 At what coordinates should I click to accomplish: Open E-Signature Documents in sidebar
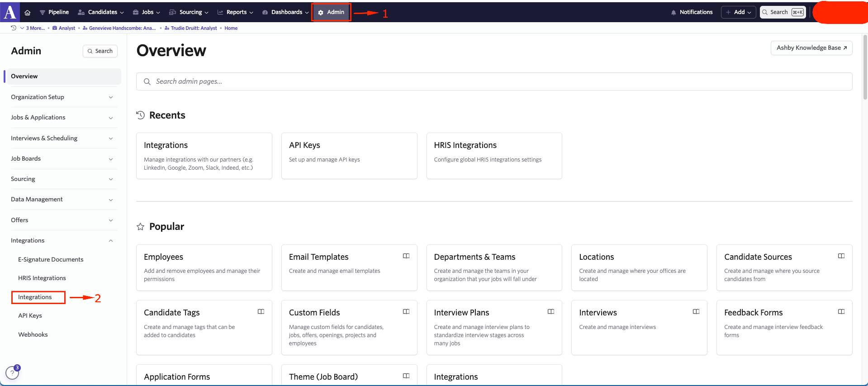[51, 260]
